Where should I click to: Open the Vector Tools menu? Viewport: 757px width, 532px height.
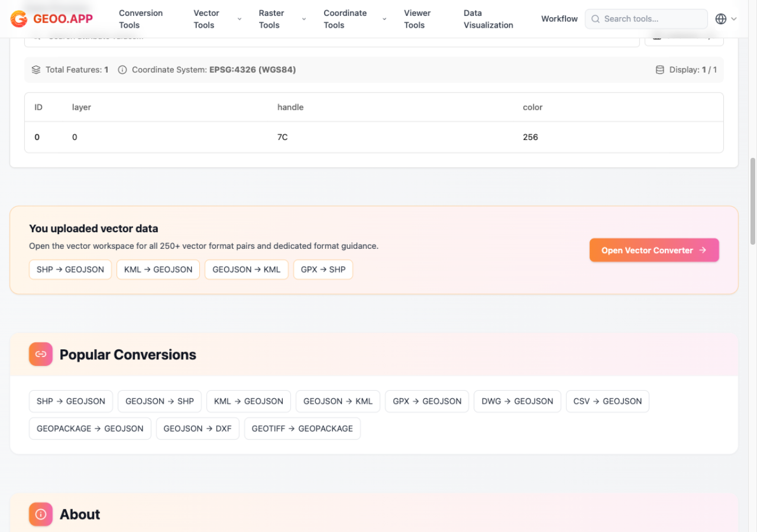pos(206,19)
